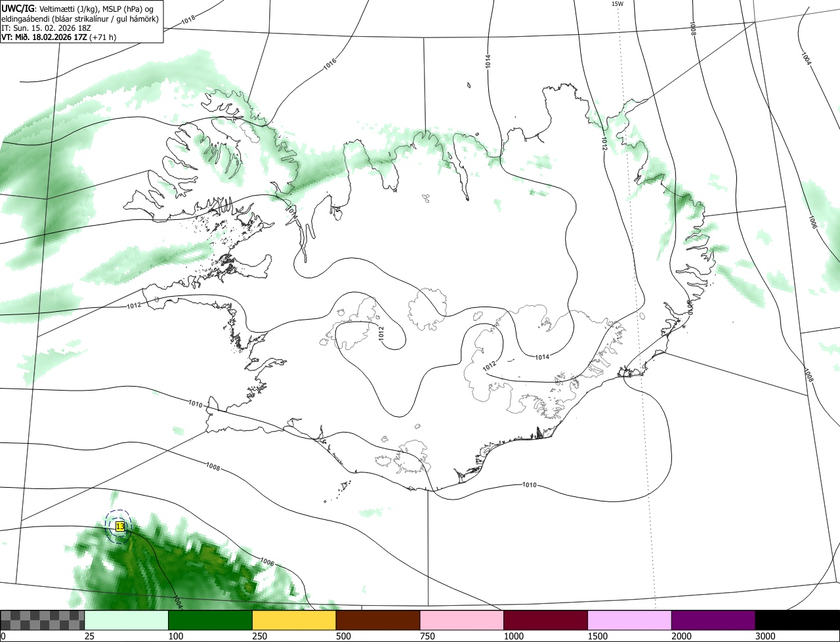Viewport: 840px width, 642px height.
Task: Select the brown 500–750 legend swatch
Action: click(x=378, y=620)
